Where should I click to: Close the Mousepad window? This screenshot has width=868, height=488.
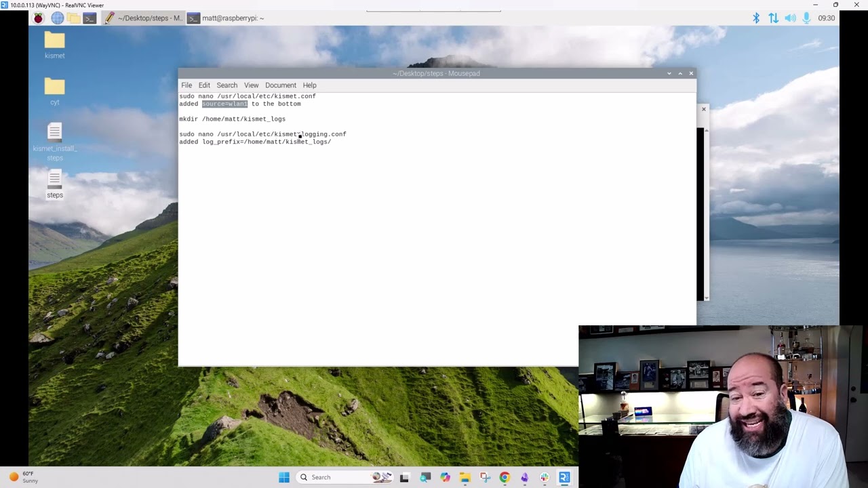tap(691, 73)
